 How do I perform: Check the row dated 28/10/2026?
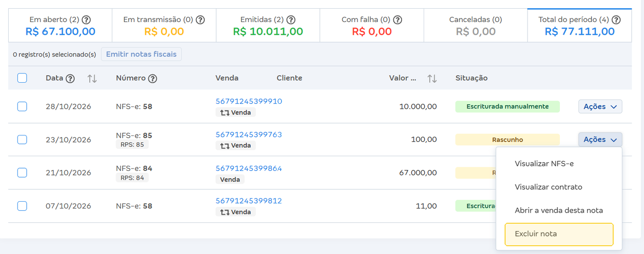tap(22, 107)
